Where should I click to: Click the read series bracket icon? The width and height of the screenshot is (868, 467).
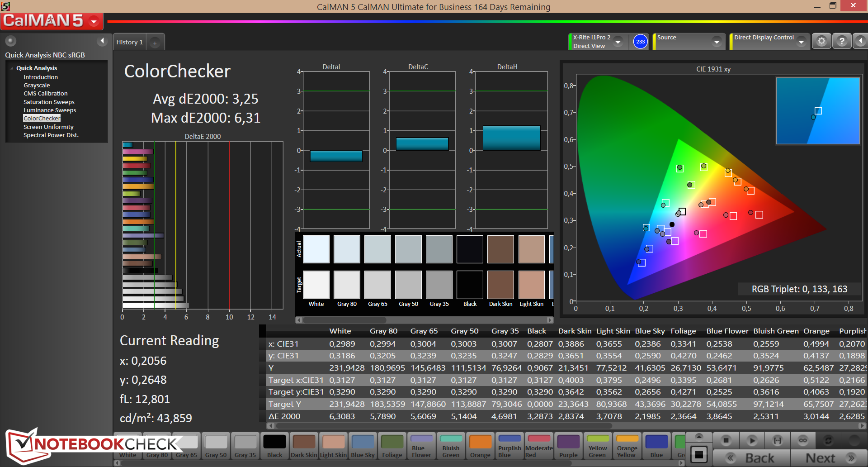point(777,440)
